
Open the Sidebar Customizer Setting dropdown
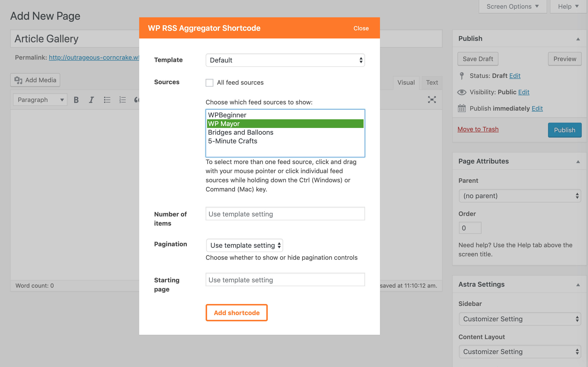[x=520, y=319]
